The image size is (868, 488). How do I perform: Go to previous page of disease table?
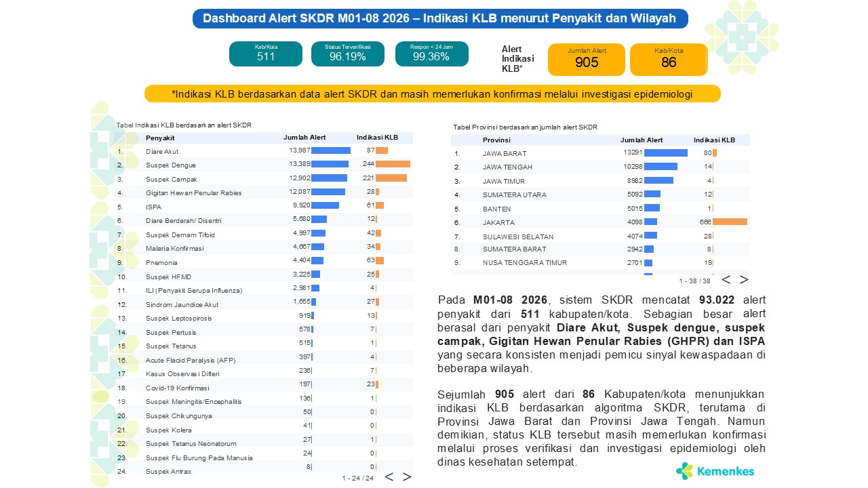pos(389,477)
